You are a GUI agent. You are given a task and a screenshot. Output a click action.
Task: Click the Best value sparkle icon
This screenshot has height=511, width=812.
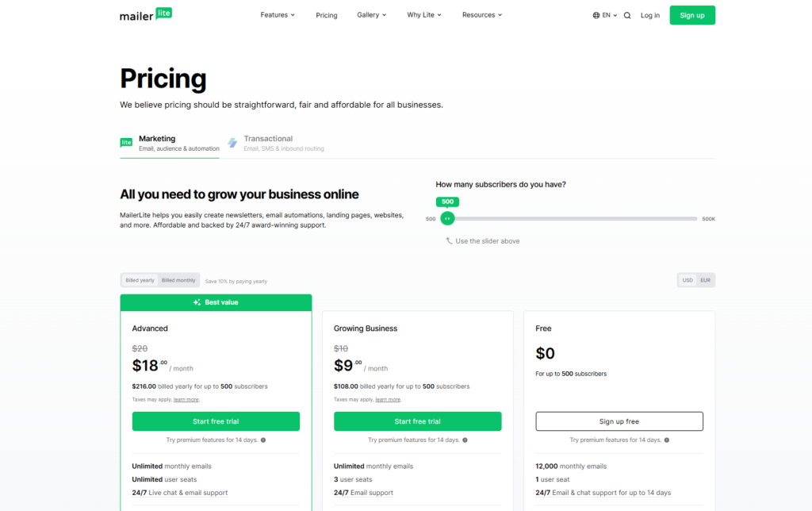pyautogui.click(x=197, y=302)
